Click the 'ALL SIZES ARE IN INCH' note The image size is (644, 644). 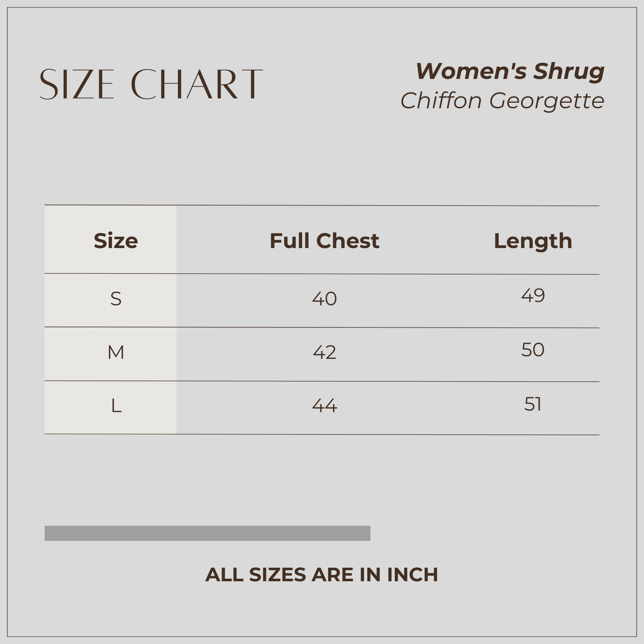[322, 574]
